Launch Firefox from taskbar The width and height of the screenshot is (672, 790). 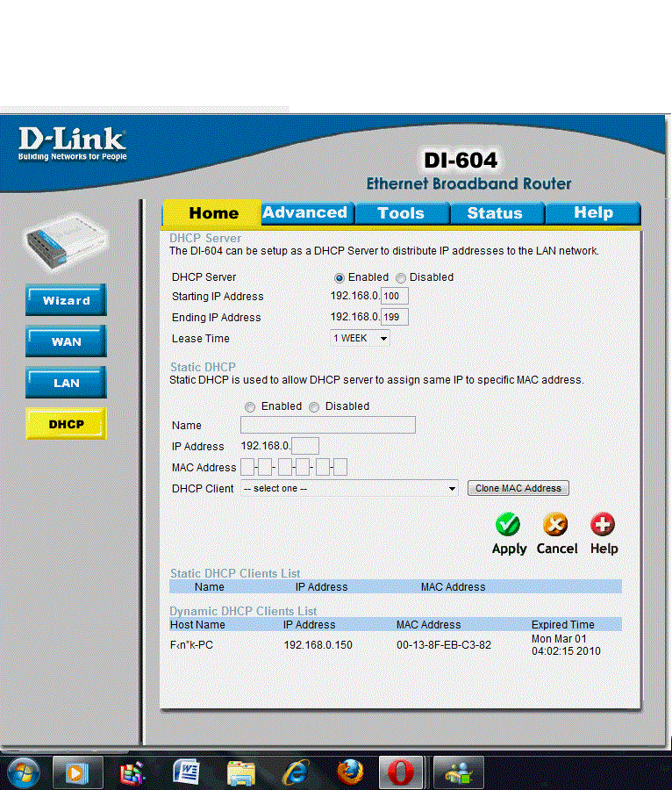coord(350,772)
